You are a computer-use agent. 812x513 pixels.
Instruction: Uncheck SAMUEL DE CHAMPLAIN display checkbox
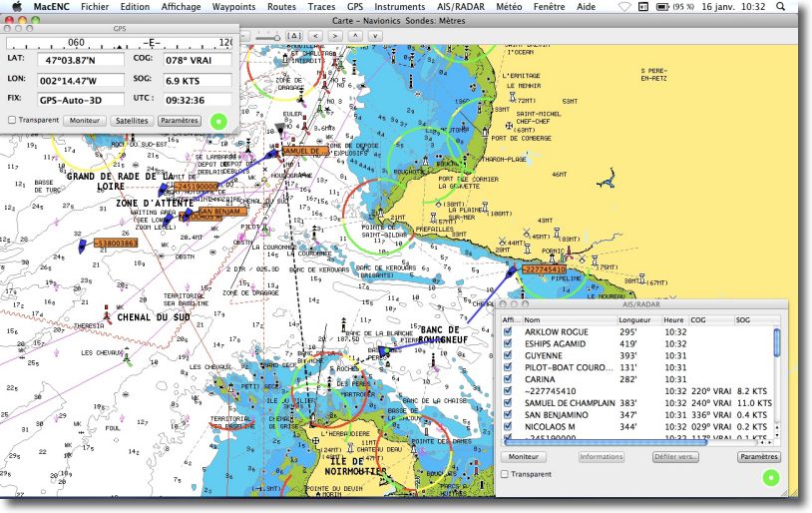coord(508,402)
